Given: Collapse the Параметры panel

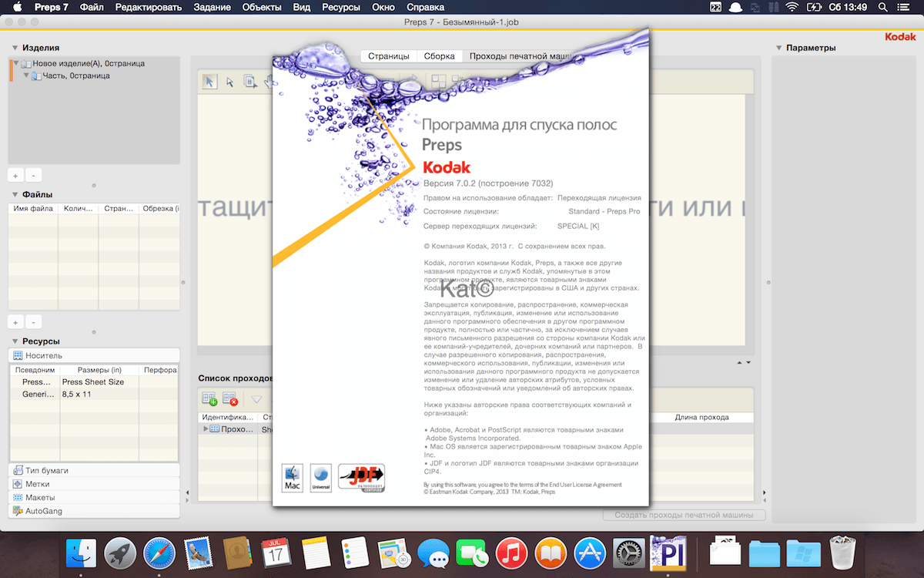Looking at the screenshot, I should [779, 48].
